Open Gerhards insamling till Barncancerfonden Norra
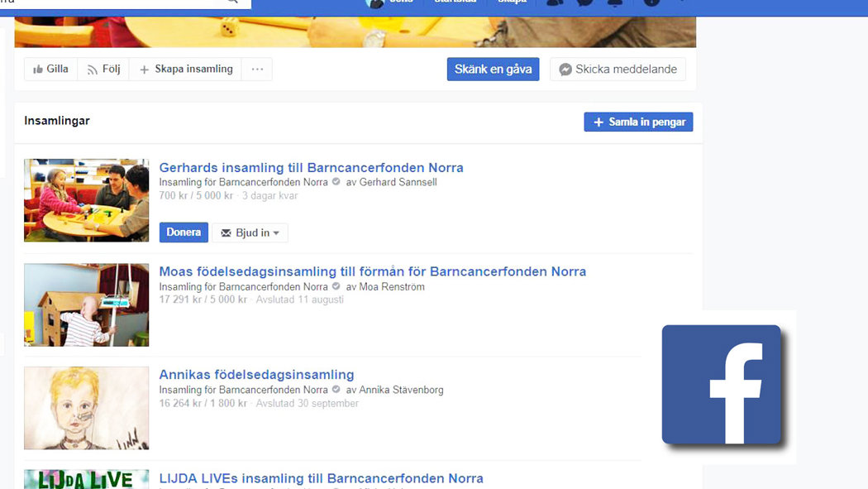Screen dimensions: 868x489 [311, 168]
